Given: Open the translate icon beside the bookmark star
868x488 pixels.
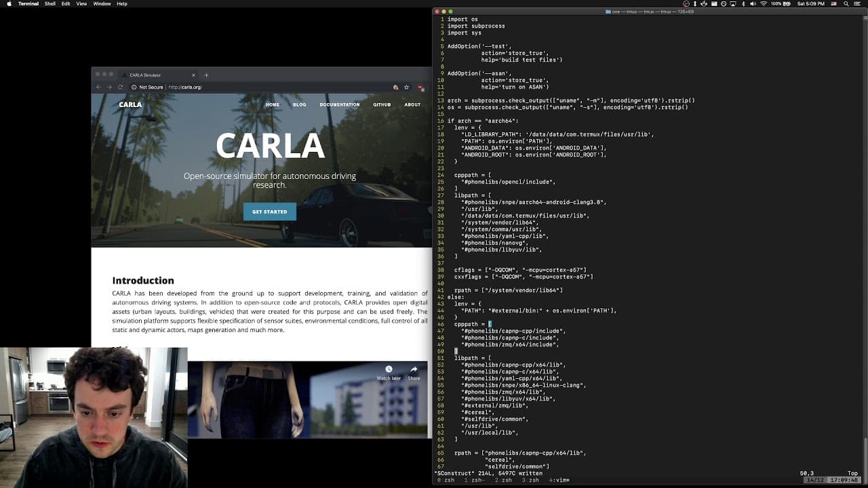Looking at the screenshot, I should tap(395, 87).
